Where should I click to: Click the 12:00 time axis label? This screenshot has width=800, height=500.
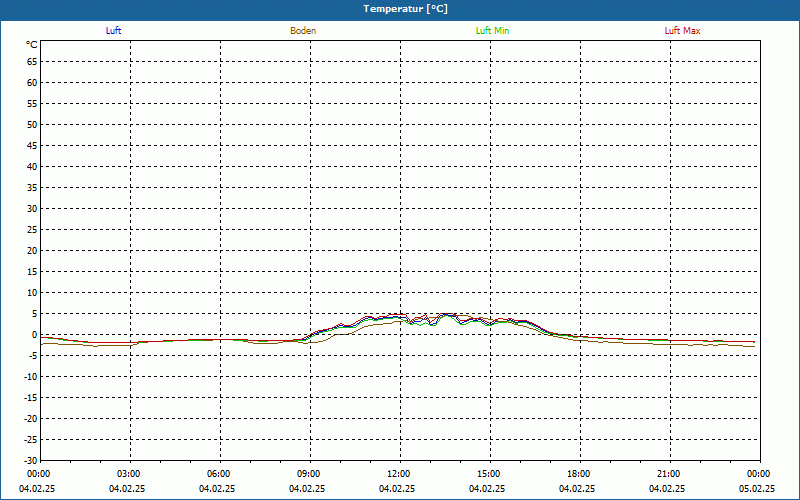click(399, 474)
